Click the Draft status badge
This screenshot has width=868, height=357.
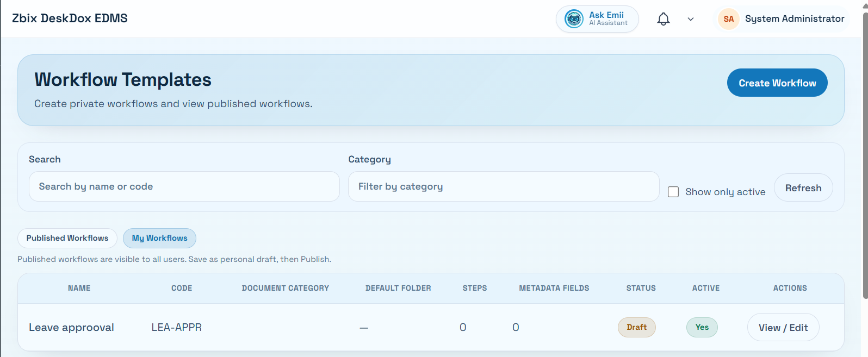637,327
